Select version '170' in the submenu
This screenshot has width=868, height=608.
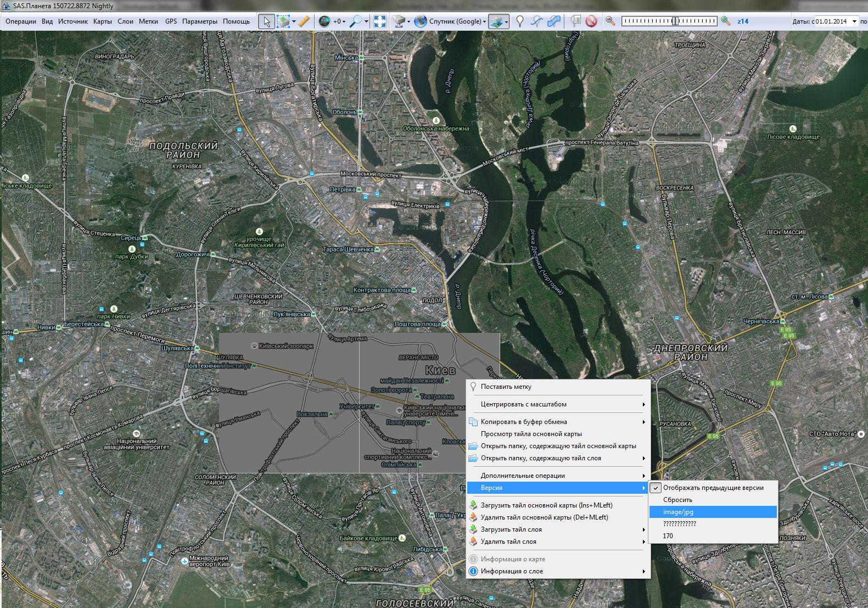668,536
